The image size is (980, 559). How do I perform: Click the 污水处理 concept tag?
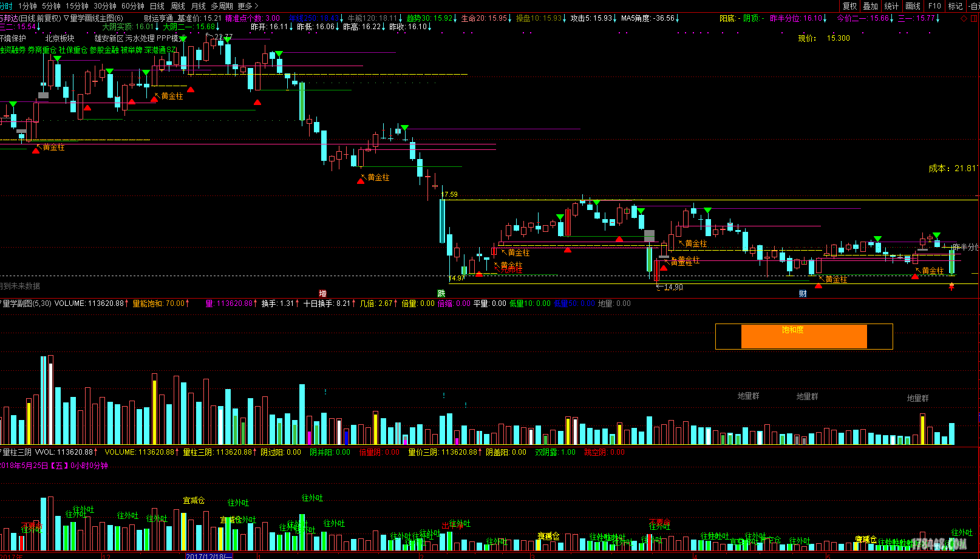point(140,38)
